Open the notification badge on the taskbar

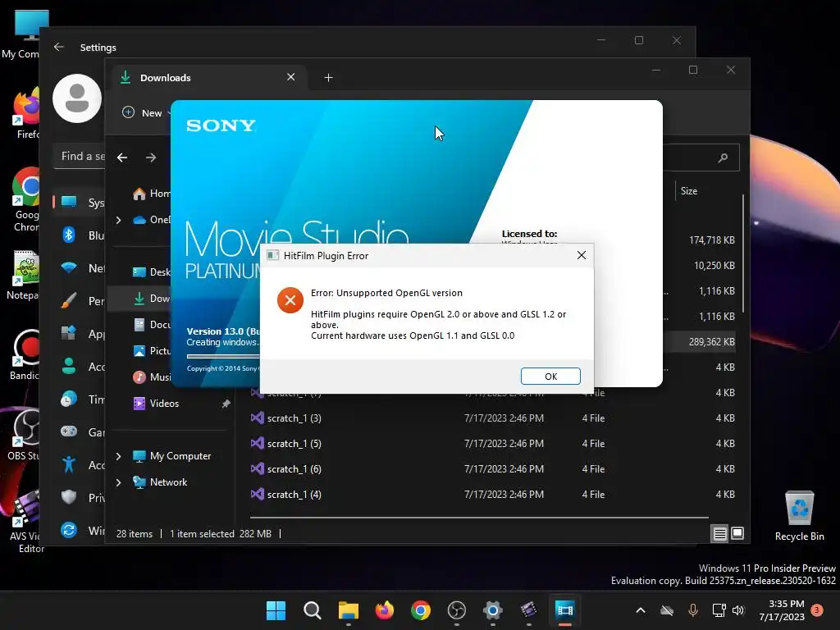(817, 609)
